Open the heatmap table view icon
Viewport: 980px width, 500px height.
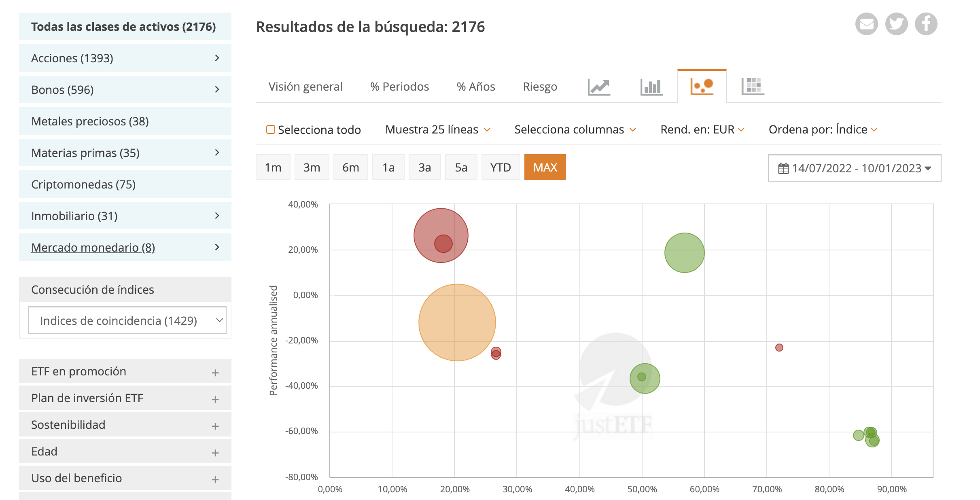(x=752, y=86)
